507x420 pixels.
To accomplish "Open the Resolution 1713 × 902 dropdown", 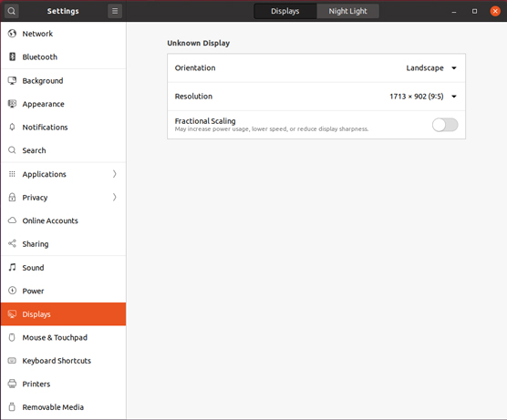I will (423, 97).
